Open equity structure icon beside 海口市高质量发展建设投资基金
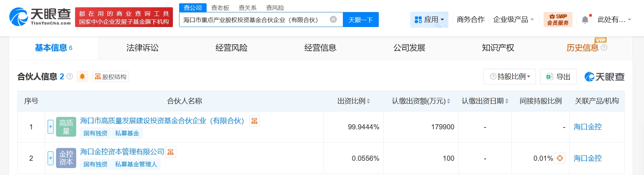The height and width of the screenshot is (175, 644). tap(254, 121)
